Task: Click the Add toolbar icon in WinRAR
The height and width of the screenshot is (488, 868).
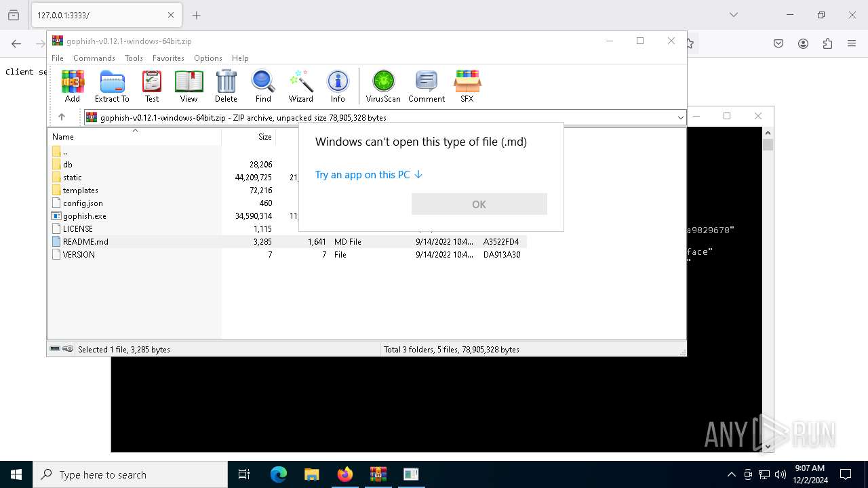Action: [x=73, y=86]
